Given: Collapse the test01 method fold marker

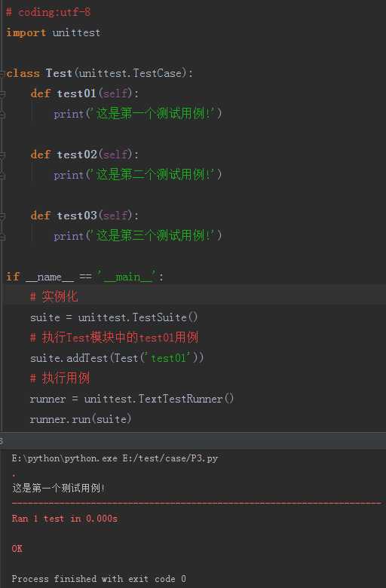Looking at the screenshot, I should pos(2,93).
